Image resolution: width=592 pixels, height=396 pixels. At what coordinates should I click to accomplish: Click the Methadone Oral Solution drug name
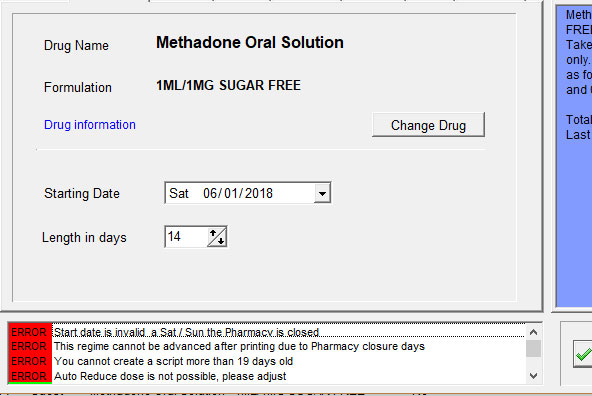coord(250,42)
